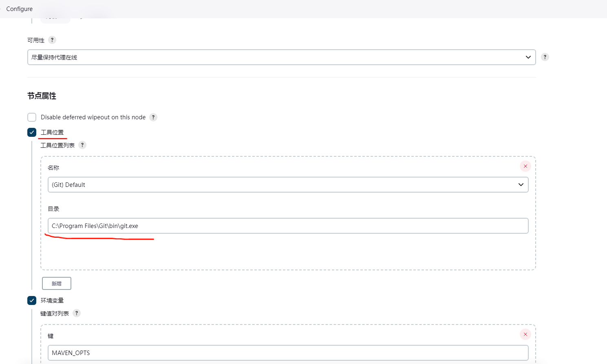Open help for Disable deferred wipeout

coord(153,117)
